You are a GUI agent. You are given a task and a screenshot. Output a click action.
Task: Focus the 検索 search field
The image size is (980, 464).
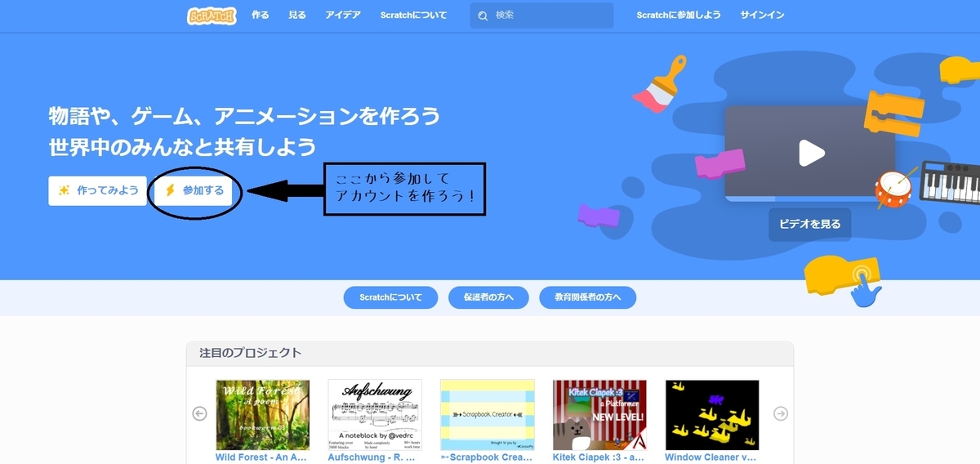click(x=541, y=16)
